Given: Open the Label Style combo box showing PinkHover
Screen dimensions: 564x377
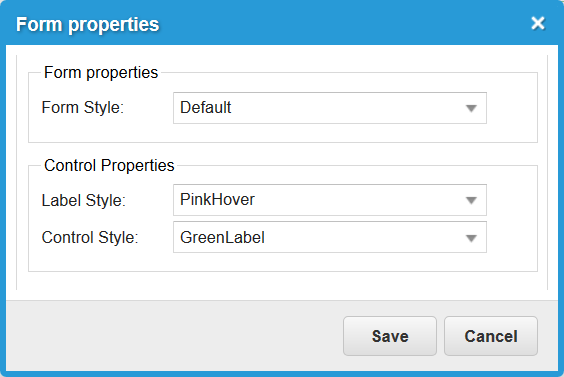Looking at the screenshot, I should tap(330, 200).
